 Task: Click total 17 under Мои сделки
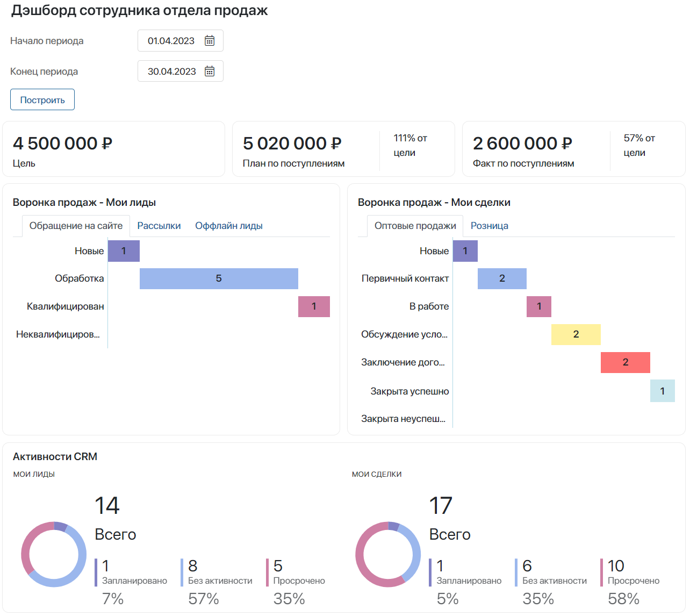coord(441,506)
